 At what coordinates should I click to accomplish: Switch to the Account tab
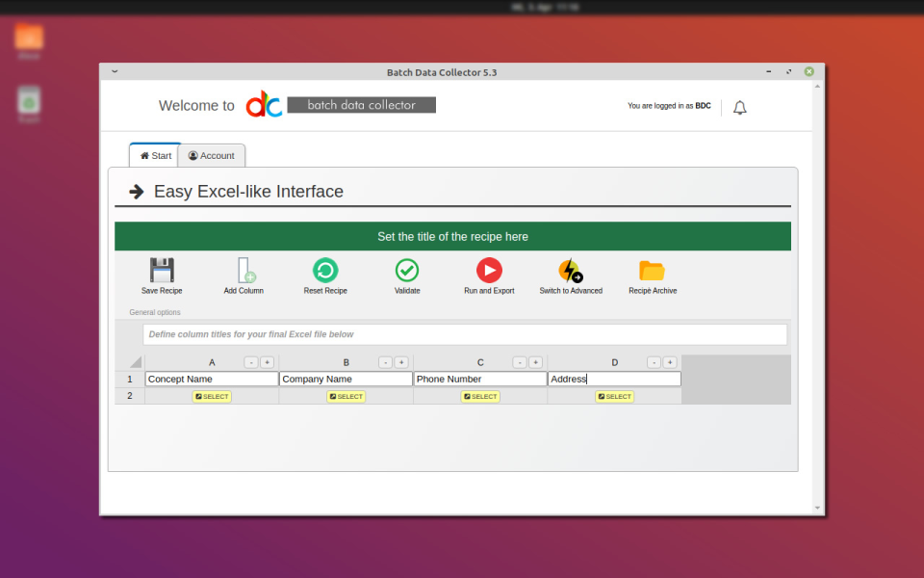point(211,155)
